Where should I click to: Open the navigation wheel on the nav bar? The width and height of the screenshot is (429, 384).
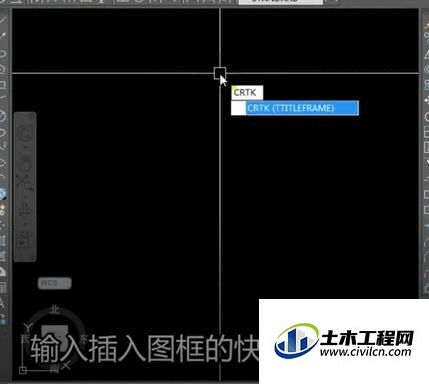click(x=25, y=133)
